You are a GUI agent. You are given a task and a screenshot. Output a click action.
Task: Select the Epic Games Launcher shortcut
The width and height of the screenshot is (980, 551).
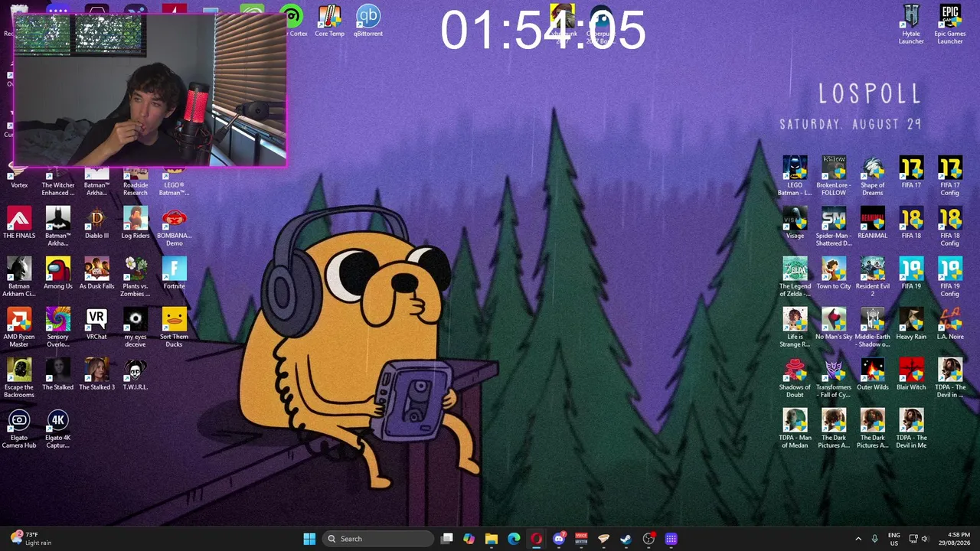coord(950,24)
